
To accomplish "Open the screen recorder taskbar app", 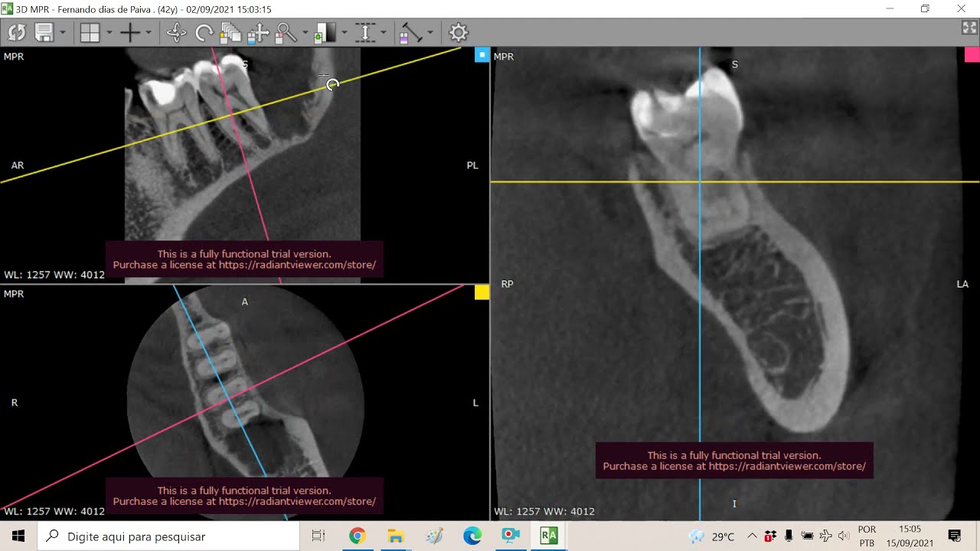I will click(x=510, y=536).
